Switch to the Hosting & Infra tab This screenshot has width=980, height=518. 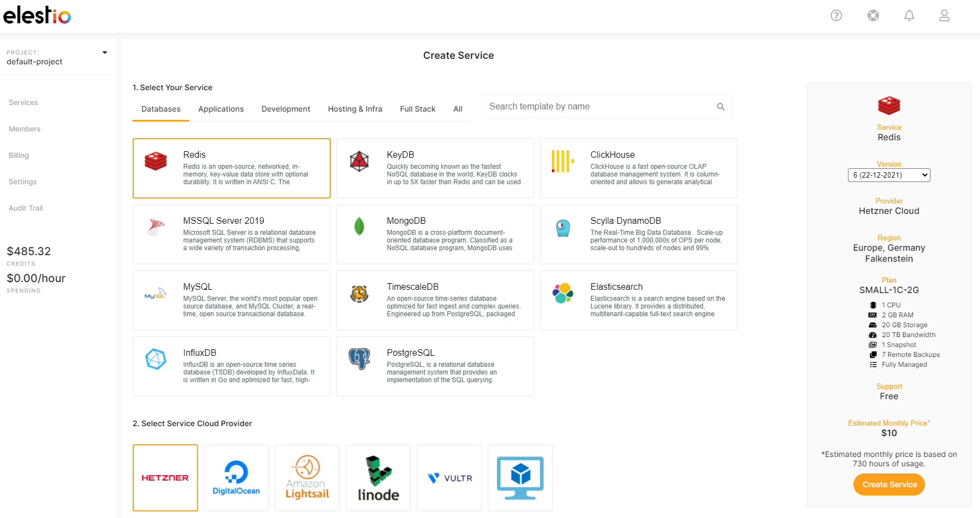(355, 109)
